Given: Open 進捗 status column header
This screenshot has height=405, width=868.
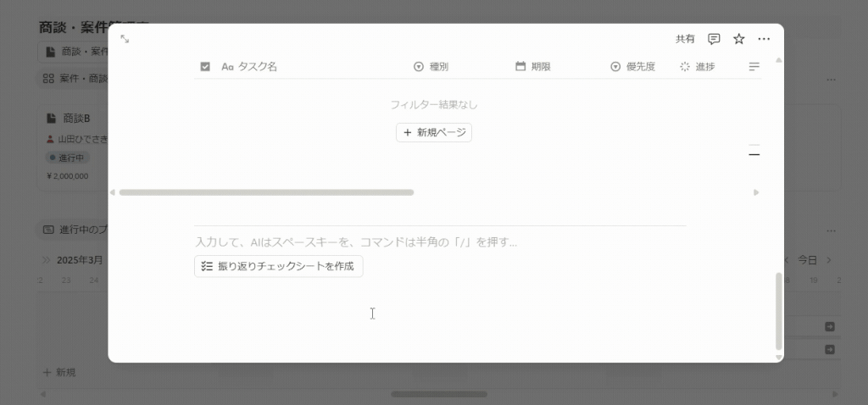Looking at the screenshot, I should [698, 66].
